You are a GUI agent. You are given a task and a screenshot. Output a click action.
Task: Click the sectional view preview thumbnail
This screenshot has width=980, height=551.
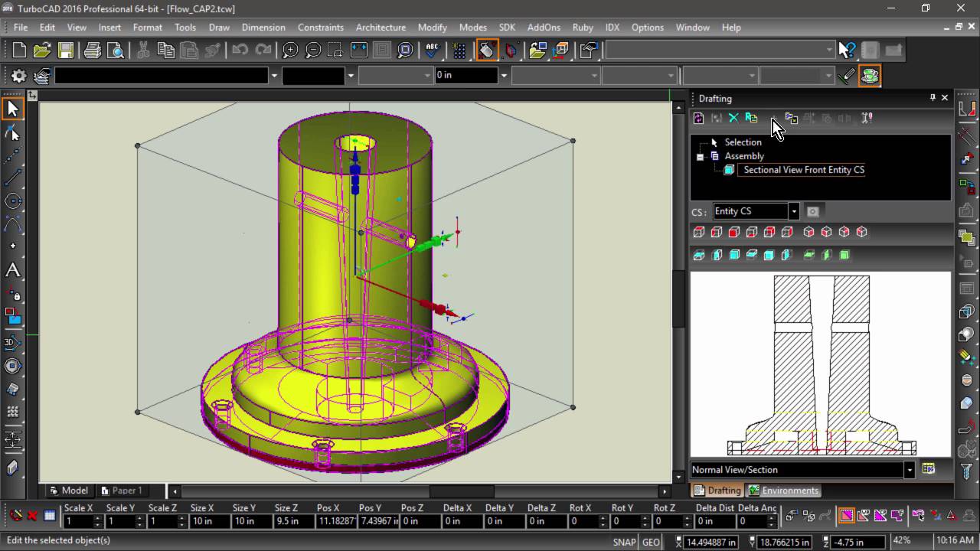coord(821,364)
